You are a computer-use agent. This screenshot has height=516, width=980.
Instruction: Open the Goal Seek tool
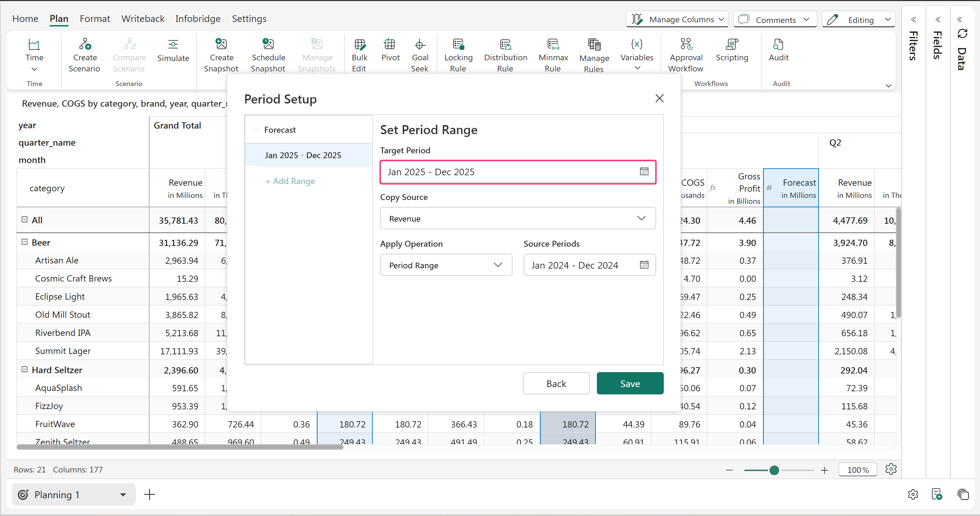pos(420,45)
